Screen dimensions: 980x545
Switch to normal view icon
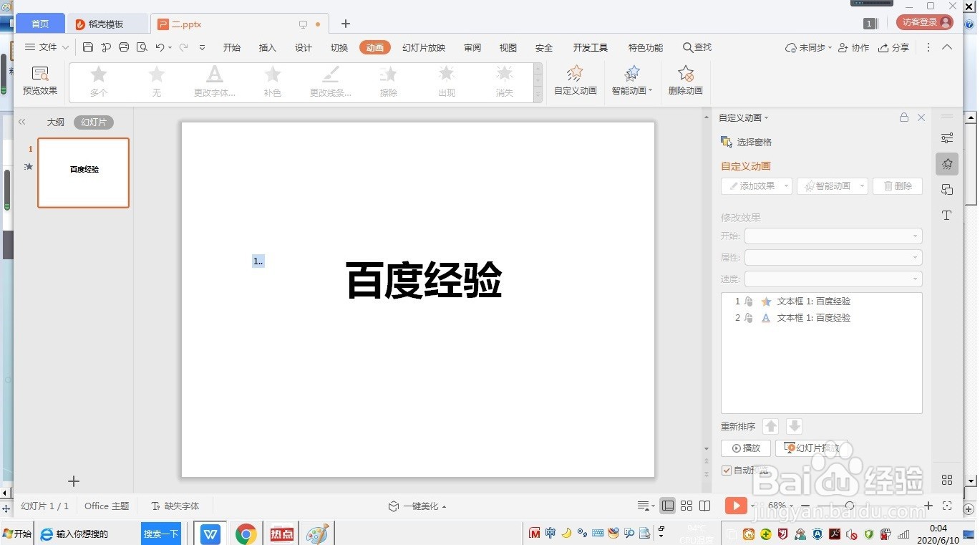(x=668, y=506)
